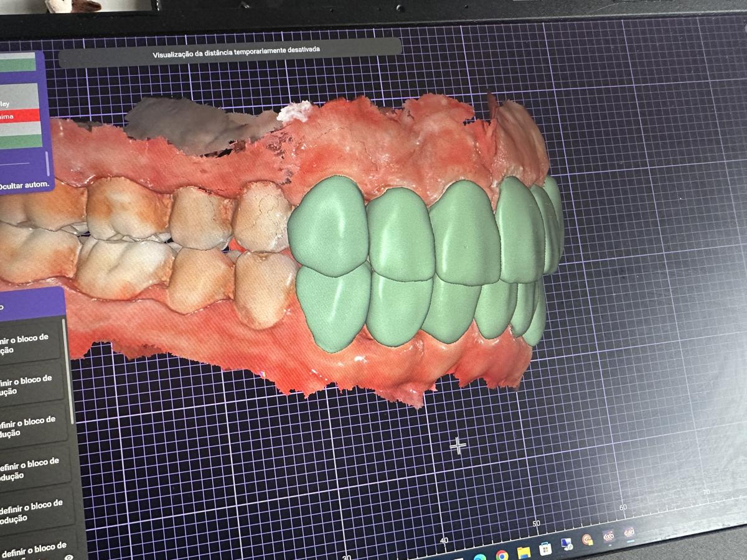Select the red highlighted row ending 'aima'
Image resolution: width=747 pixels, height=560 pixels.
[21, 116]
